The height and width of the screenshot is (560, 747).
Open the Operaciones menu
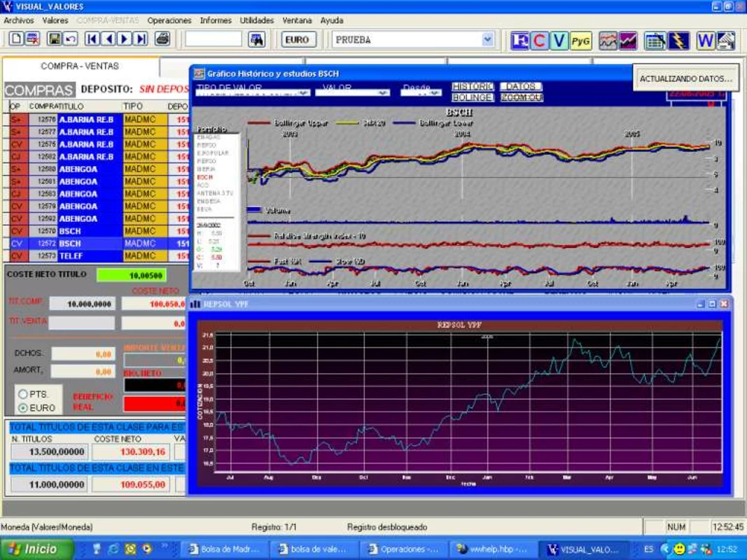(x=169, y=20)
